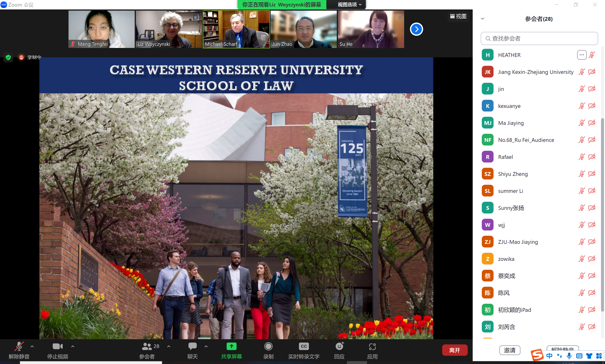
Task: Click the Chinese input mode icon in IME bar
Action: click(549, 356)
